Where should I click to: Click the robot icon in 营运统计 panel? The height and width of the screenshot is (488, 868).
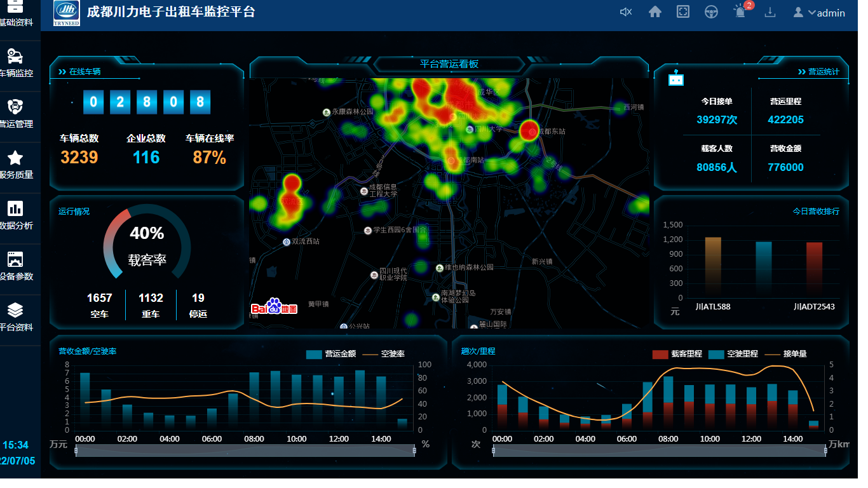(675, 79)
